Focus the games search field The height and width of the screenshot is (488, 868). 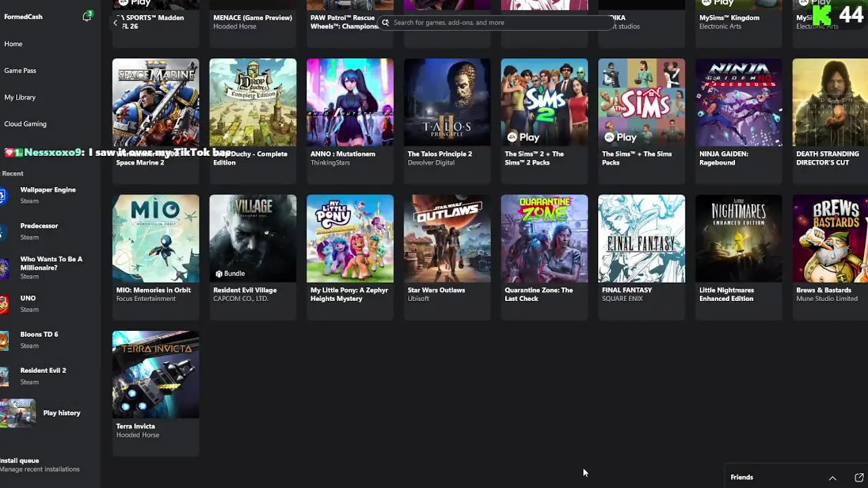click(x=496, y=22)
